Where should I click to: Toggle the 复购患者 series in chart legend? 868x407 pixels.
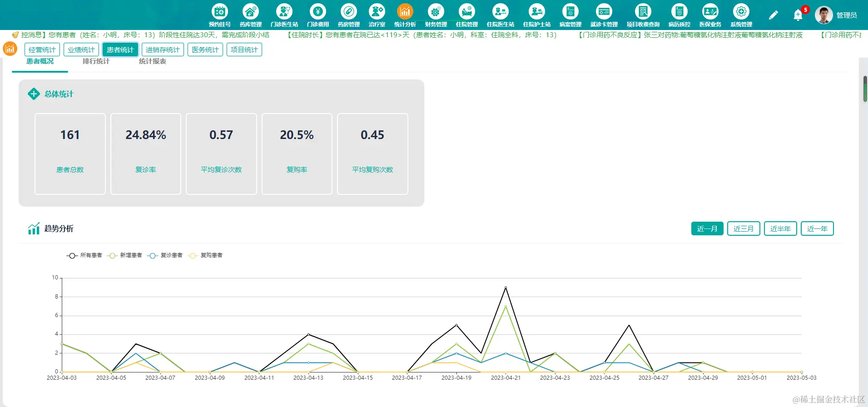(205, 255)
